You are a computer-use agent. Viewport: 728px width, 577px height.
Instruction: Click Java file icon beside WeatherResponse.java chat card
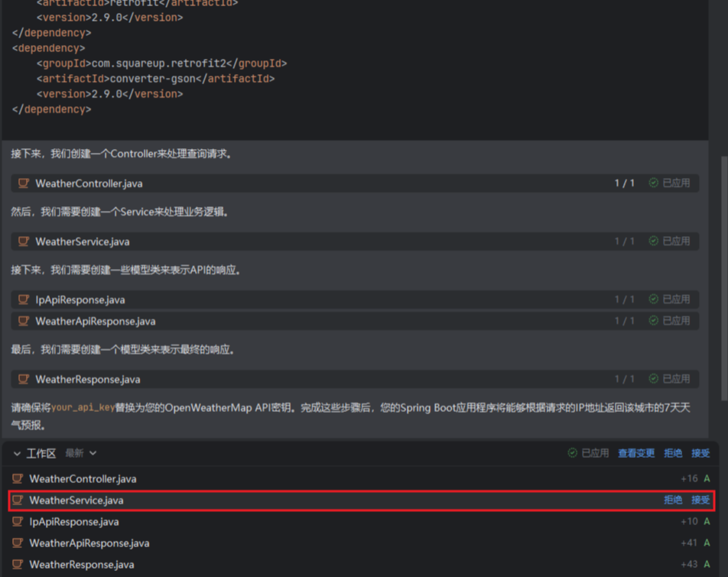pyautogui.click(x=23, y=379)
